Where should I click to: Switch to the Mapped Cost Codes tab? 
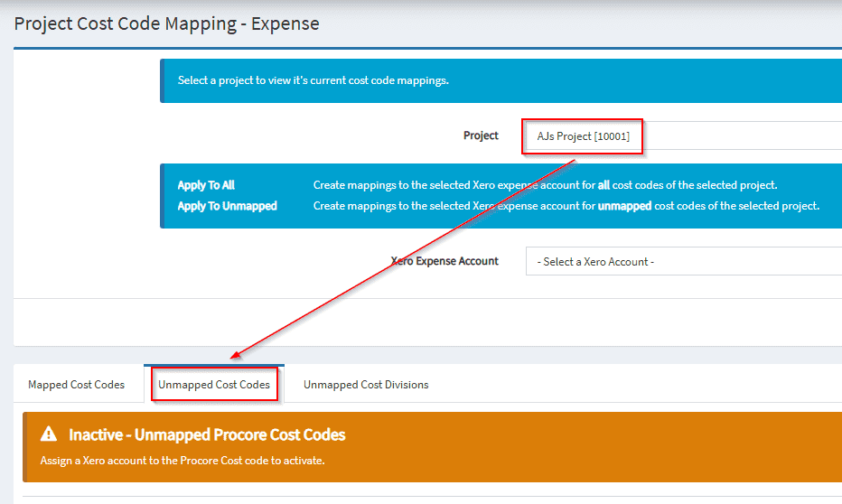coord(77,385)
